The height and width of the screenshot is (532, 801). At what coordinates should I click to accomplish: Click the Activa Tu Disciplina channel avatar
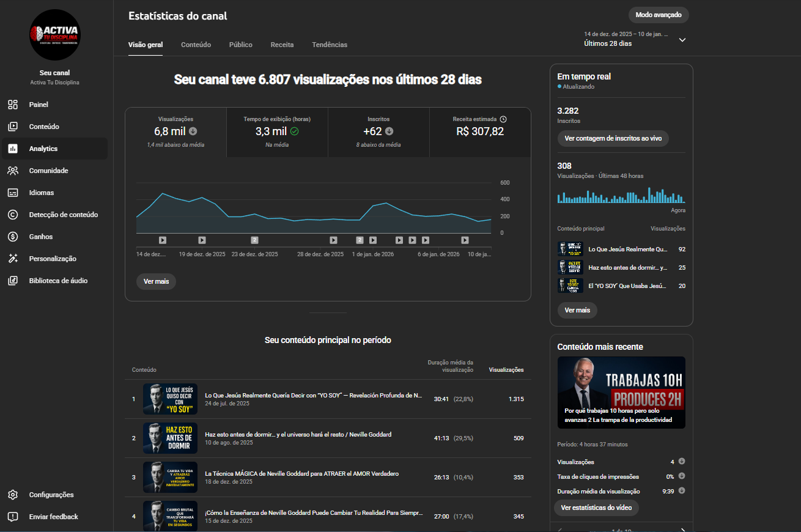tap(55, 34)
